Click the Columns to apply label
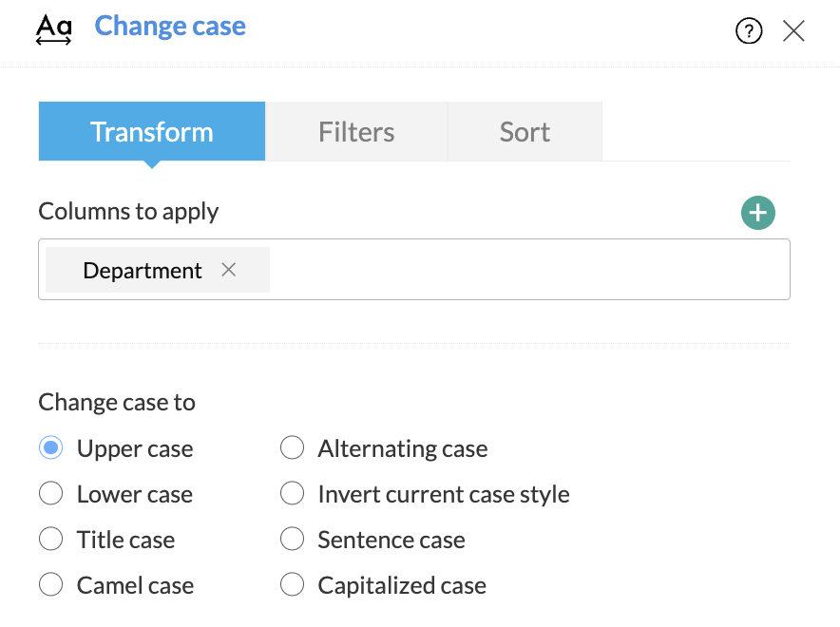 (128, 211)
